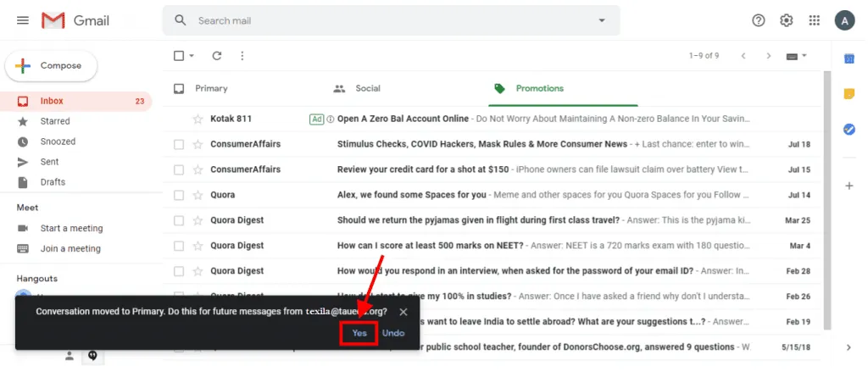Star the interview password email
Screen dimensions: 868x377
(198, 271)
